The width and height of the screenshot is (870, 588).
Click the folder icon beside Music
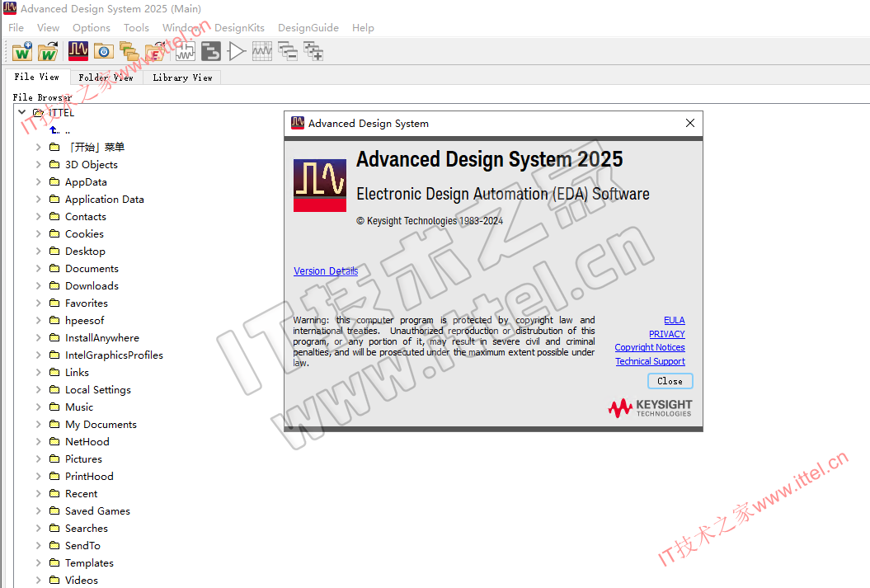coord(54,407)
